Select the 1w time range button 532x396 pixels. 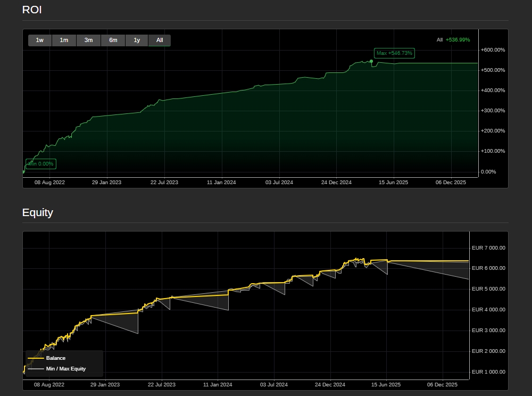pos(40,40)
